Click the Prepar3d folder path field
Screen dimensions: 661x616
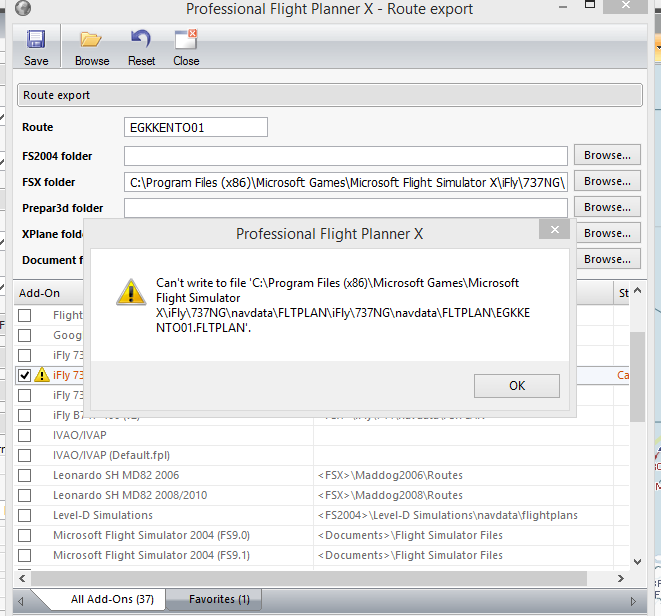pyautogui.click(x=346, y=208)
